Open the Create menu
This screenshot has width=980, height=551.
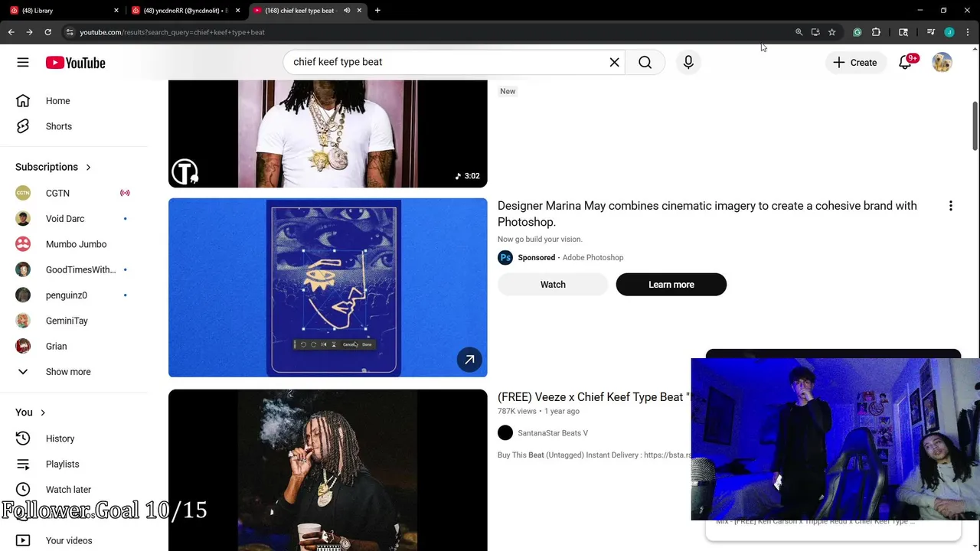pyautogui.click(x=855, y=63)
